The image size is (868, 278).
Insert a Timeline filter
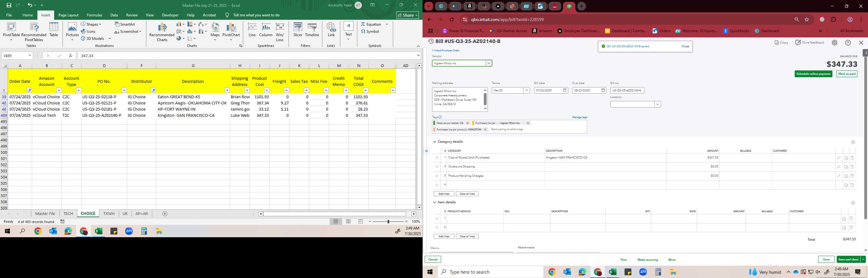pyautogui.click(x=312, y=30)
